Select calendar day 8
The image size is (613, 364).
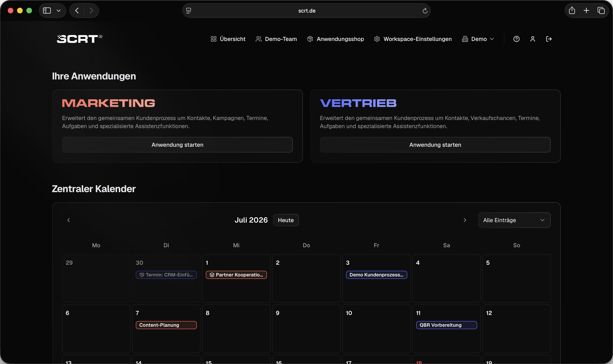pyautogui.click(x=236, y=329)
